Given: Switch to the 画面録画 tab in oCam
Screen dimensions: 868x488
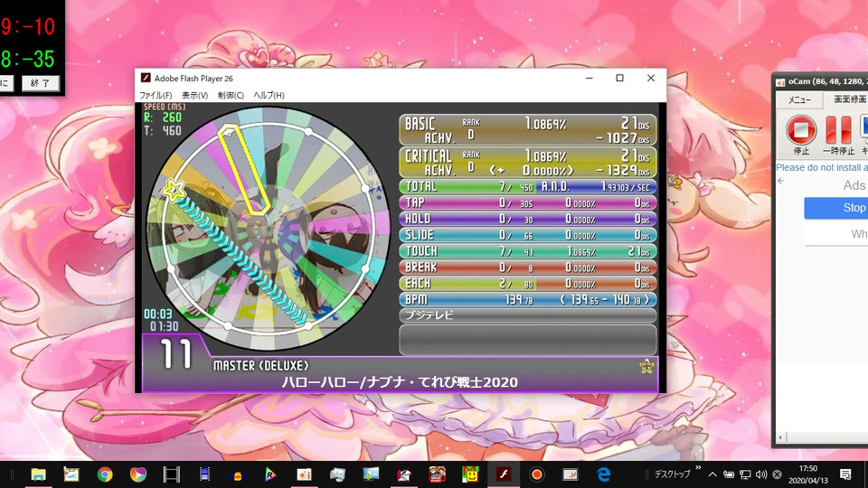Looking at the screenshot, I should click(x=850, y=99).
